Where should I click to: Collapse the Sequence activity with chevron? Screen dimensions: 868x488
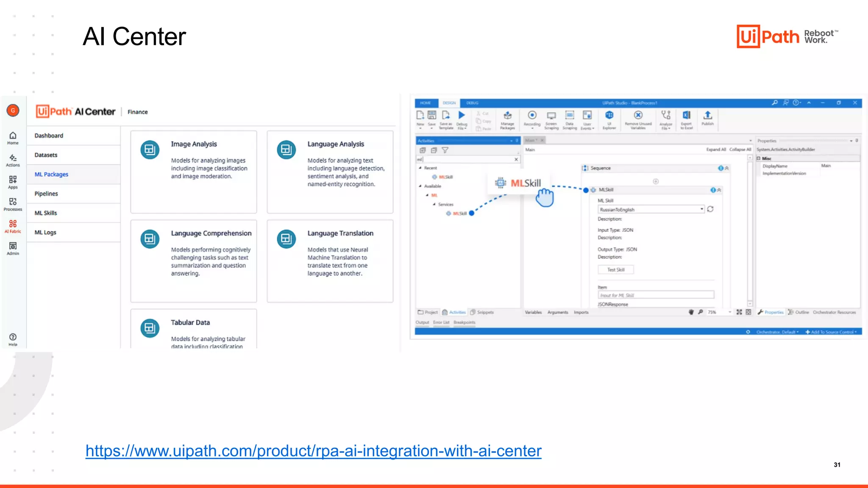pos(727,168)
